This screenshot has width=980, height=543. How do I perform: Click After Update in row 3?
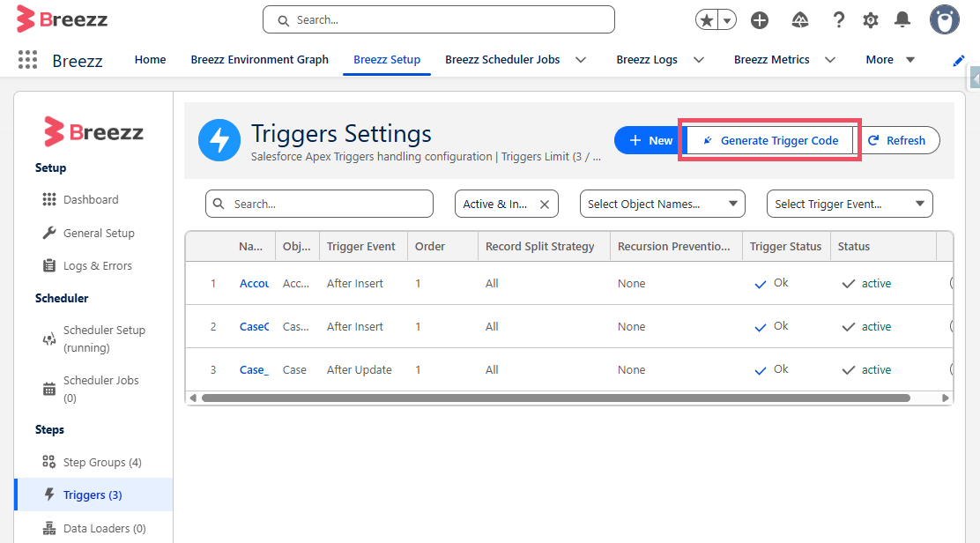[360, 370]
